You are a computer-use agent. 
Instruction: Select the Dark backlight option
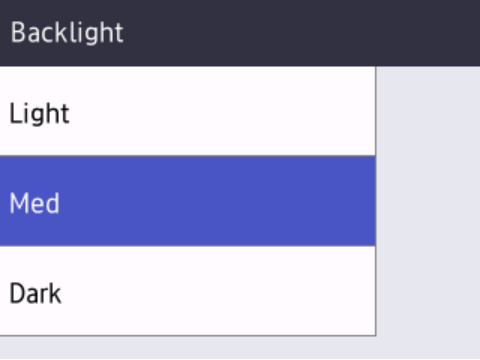(x=188, y=291)
